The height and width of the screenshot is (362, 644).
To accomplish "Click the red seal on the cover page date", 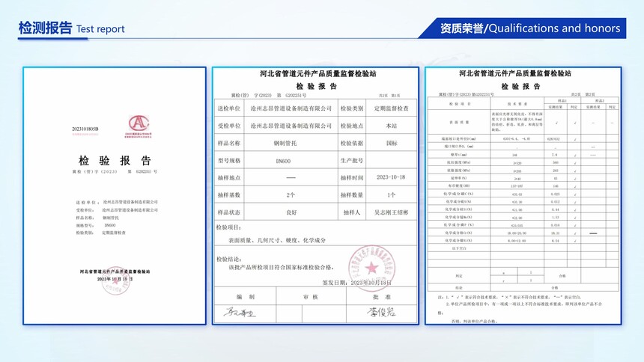I will (x=116, y=280).
